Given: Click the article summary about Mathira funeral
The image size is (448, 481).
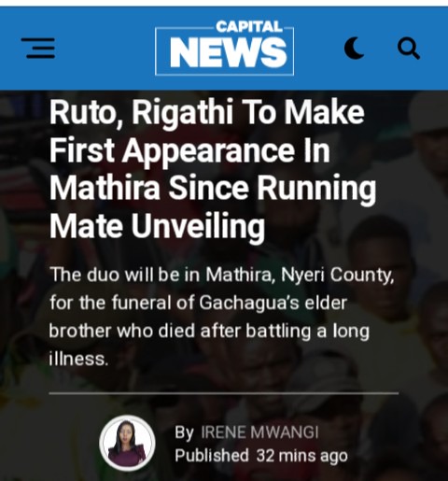Looking at the screenshot, I should coord(221,317).
